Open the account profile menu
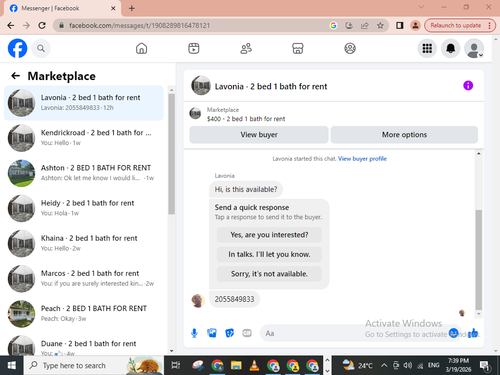The height and width of the screenshot is (375, 500). click(x=474, y=49)
